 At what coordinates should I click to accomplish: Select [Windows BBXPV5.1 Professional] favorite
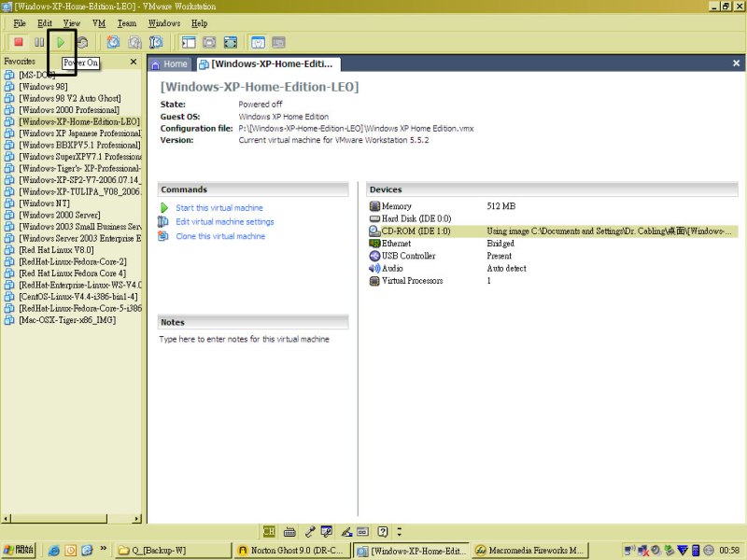point(80,146)
